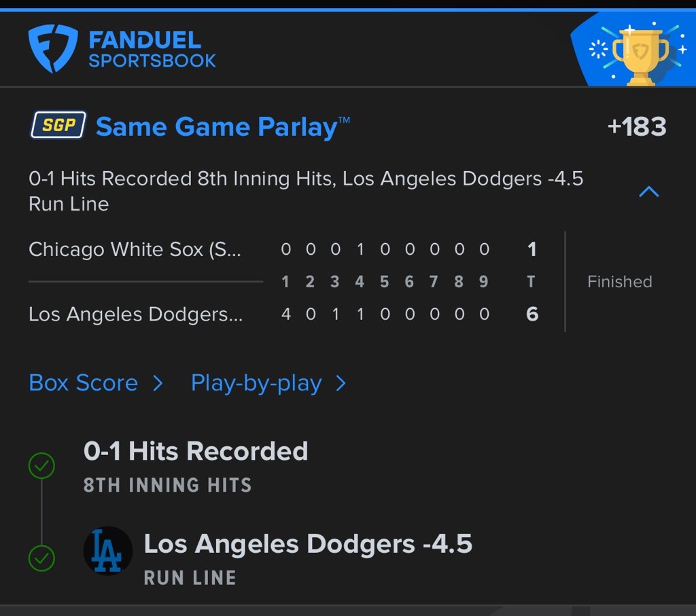Click the Dodgers total score of 6

pyautogui.click(x=532, y=314)
